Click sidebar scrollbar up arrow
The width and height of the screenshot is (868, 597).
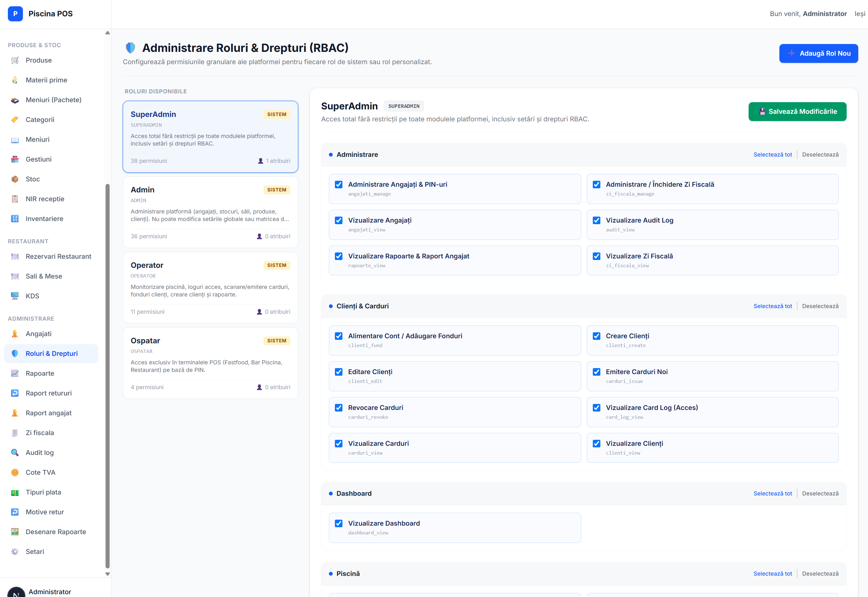click(108, 33)
